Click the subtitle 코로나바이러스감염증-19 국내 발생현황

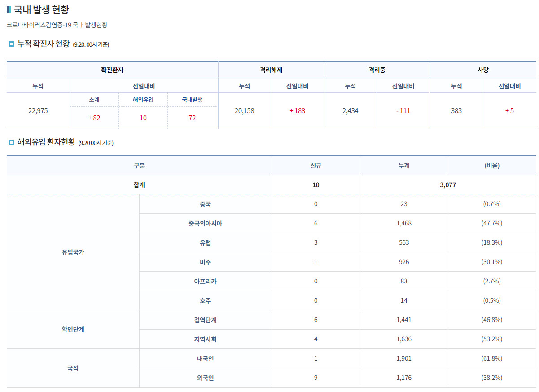(x=57, y=25)
